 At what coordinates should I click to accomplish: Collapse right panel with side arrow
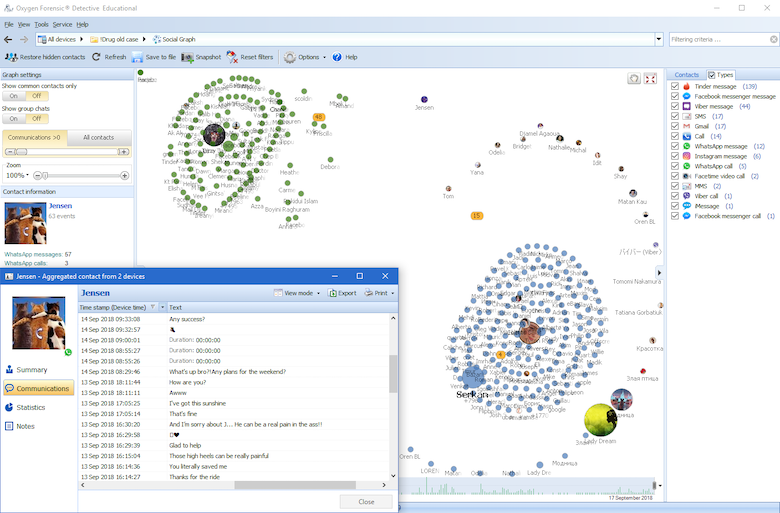(659, 273)
